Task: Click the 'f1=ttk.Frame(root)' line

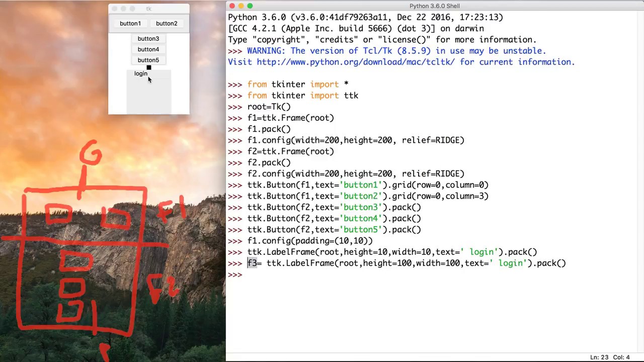Action: click(x=290, y=118)
